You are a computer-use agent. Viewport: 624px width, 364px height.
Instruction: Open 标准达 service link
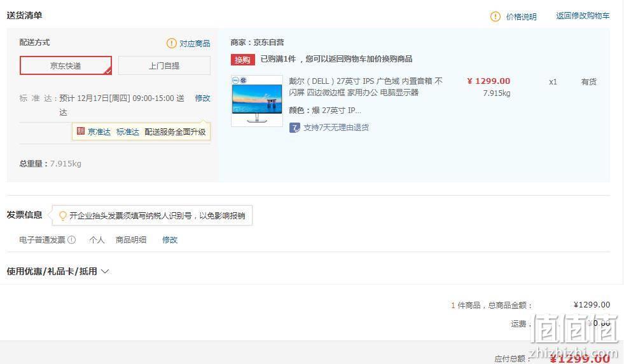coord(128,132)
